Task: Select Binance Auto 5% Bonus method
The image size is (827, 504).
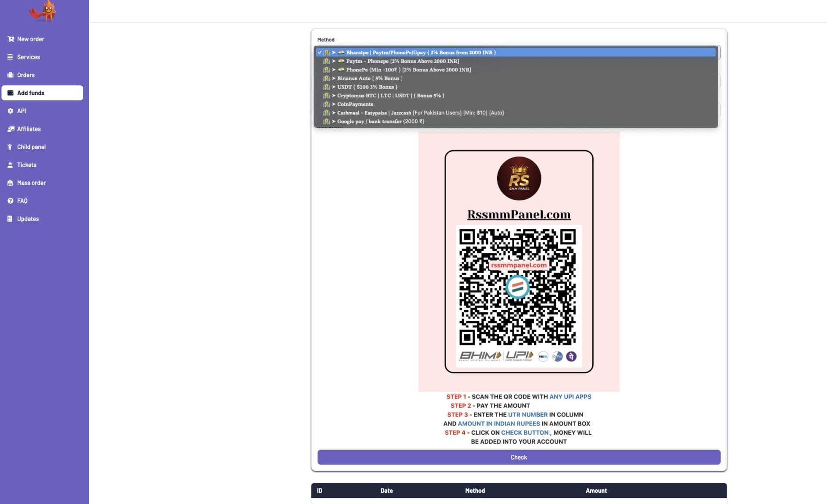Action: pos(369,78)
